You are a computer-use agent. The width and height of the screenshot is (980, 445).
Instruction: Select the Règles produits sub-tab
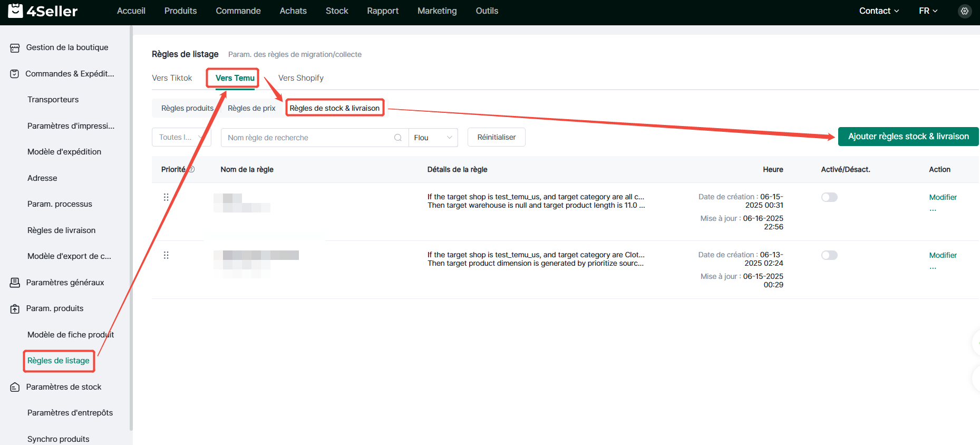point(187,108)
